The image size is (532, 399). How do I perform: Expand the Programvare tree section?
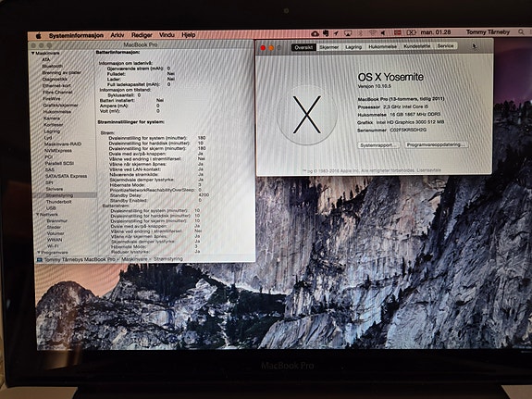38,252
